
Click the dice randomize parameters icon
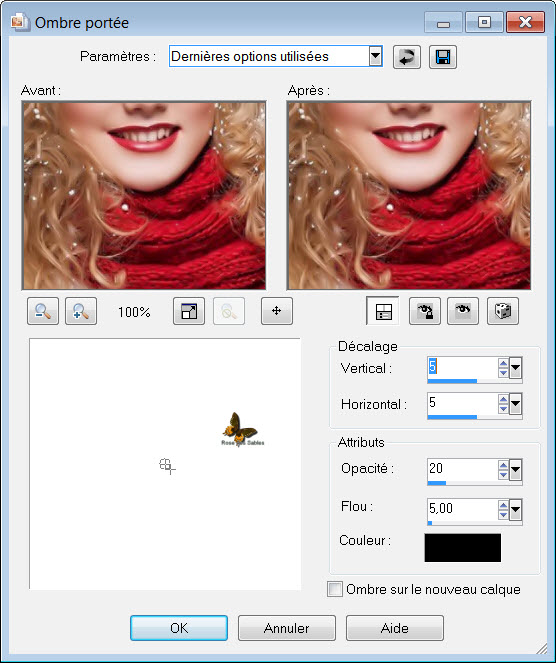click(x=503, y=311)
